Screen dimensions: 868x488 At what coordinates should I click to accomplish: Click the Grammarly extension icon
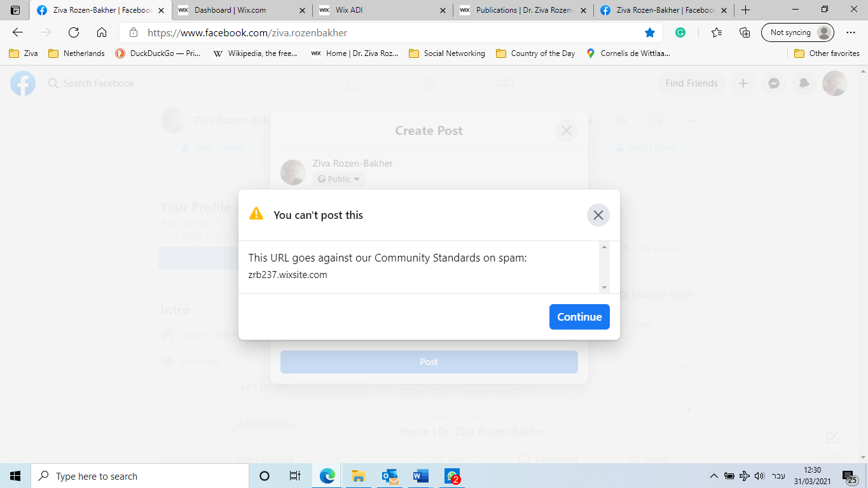(680, 31)
